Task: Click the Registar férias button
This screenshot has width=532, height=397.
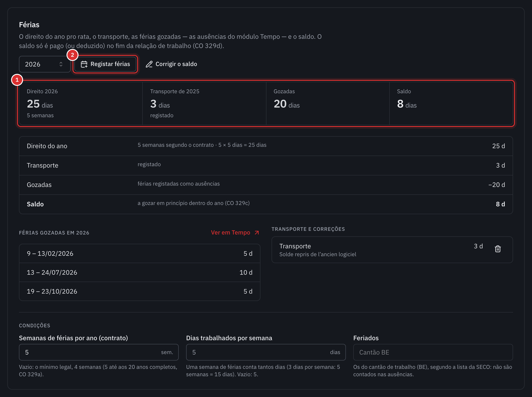Action: point(105,64)
